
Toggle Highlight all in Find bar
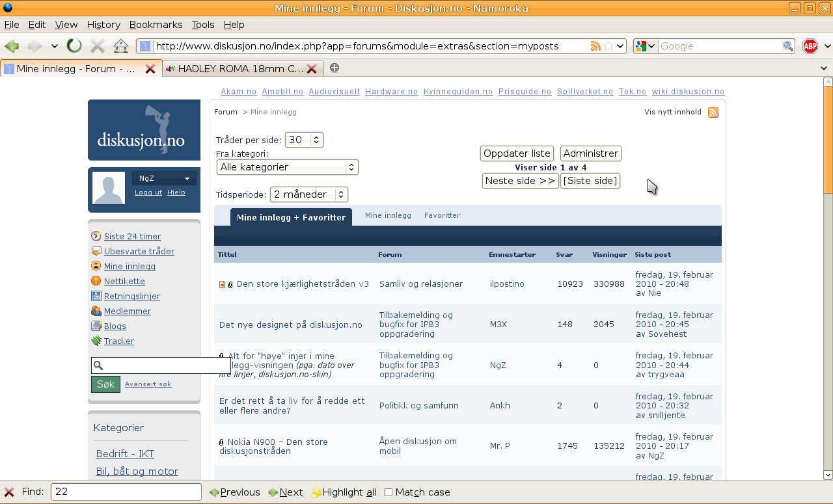(x=344, y=492)
